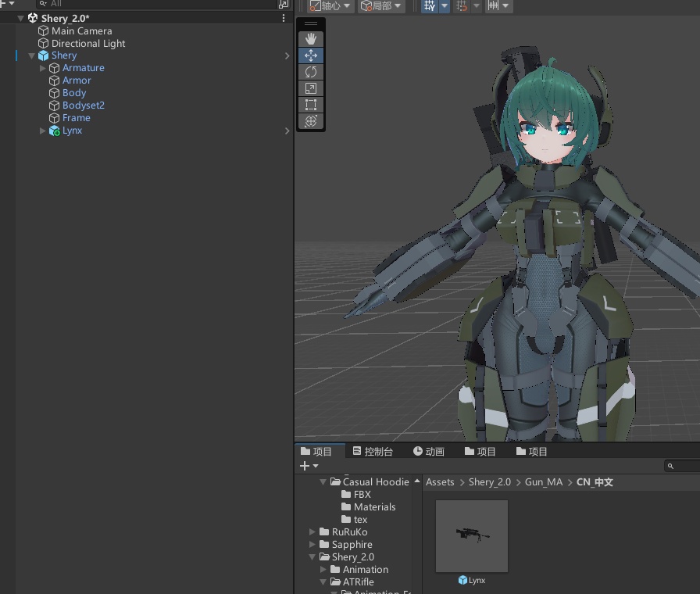
Task: Select the combined Transform tool
Action: click(x=311, y=121)
